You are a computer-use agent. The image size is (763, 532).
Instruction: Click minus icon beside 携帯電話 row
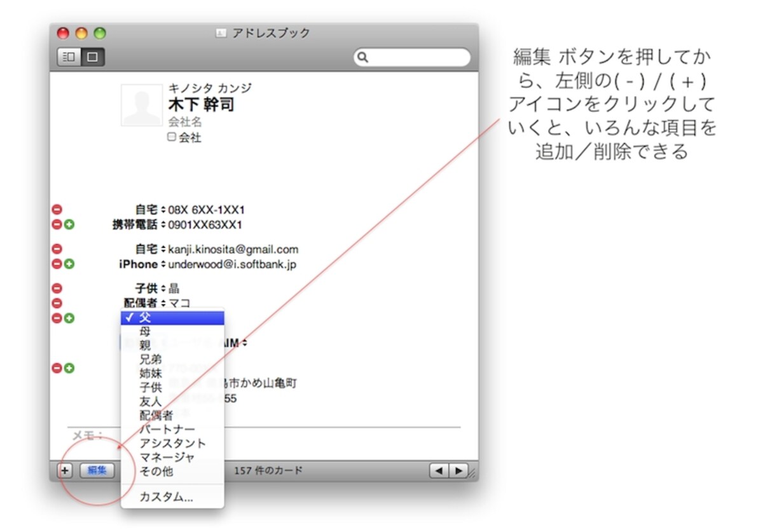[57, 224]
